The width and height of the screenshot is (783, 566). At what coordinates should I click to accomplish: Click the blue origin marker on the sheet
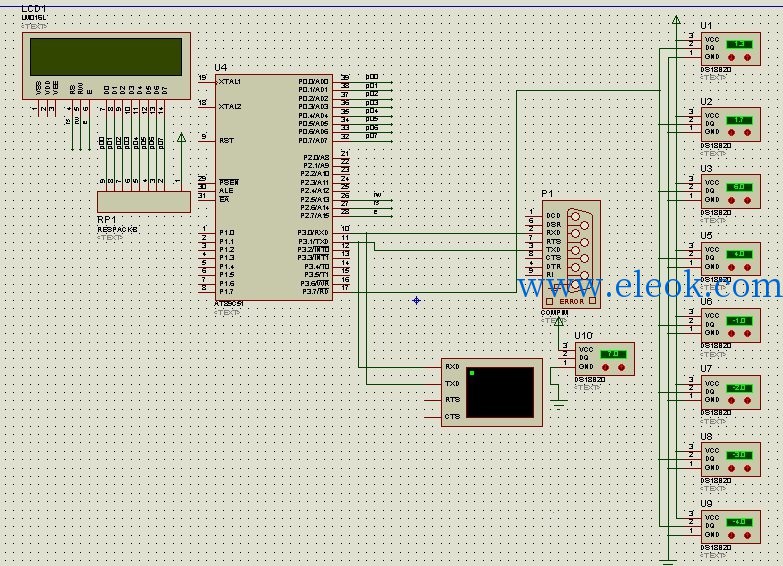pyautogui.click(x=416, y=300)
